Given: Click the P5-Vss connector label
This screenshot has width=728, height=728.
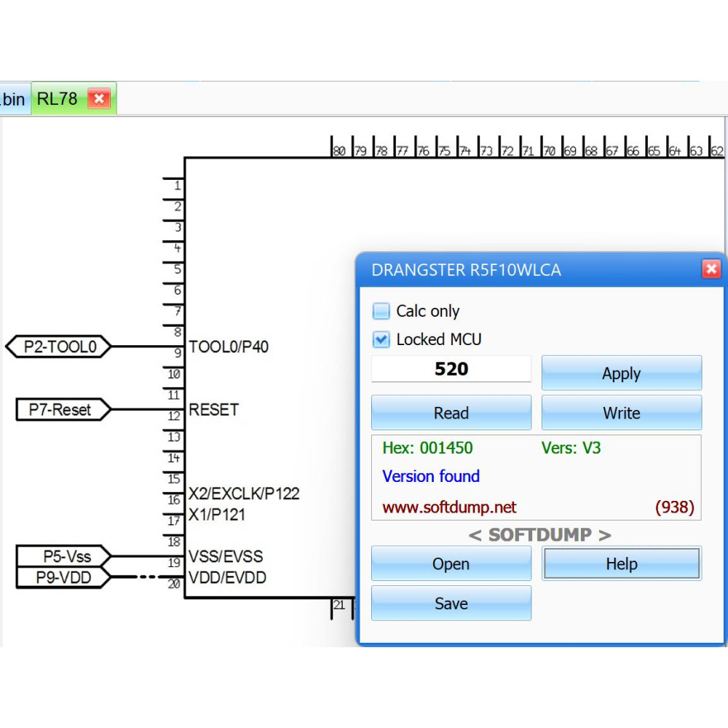Looking at the screenshot, I should [x=63, y=555].
